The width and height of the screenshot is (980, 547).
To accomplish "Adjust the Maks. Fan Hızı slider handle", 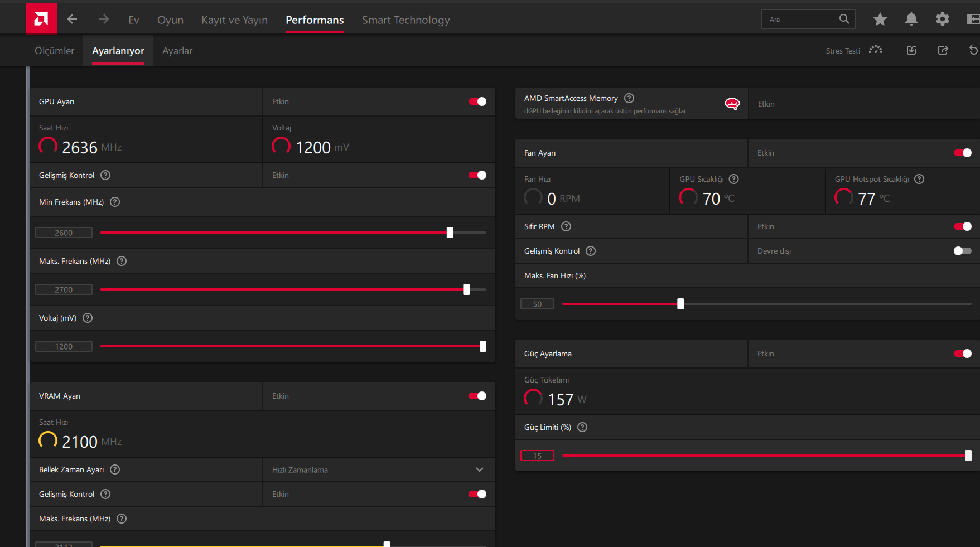I will 680,304.
